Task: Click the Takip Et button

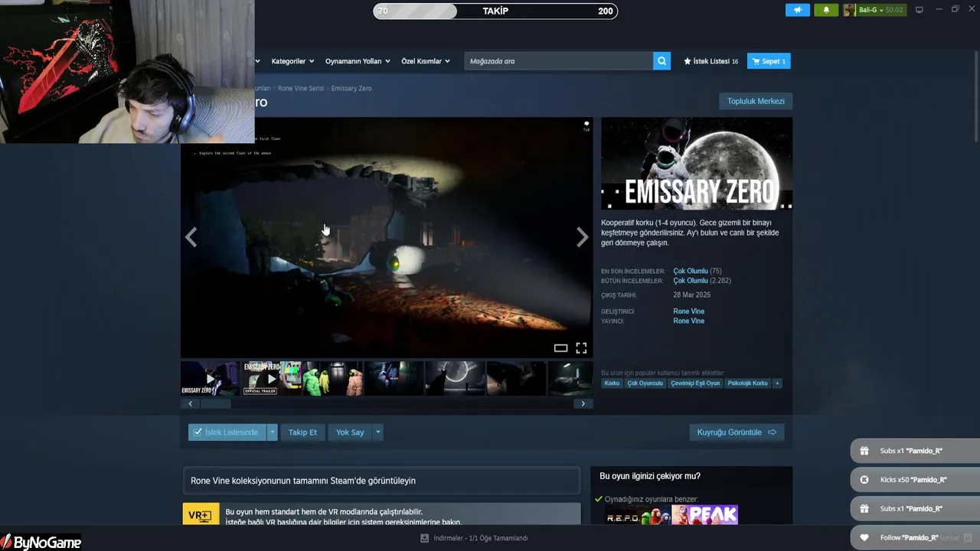Action: point(302,432)
